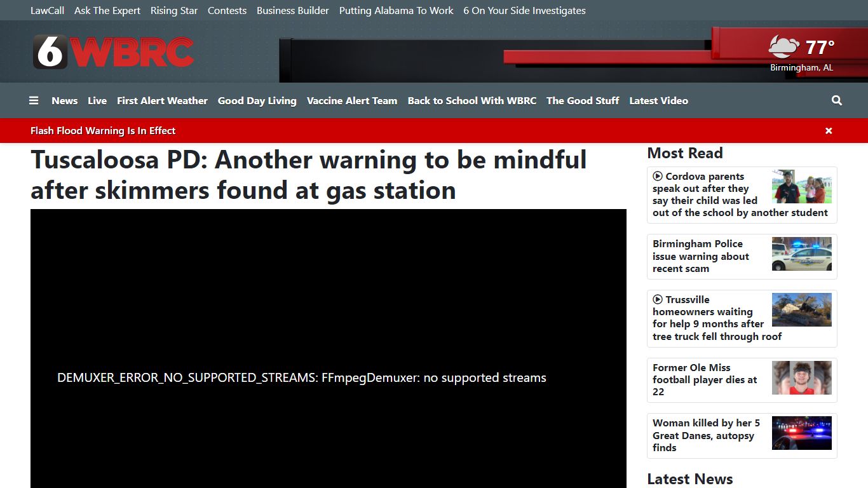Screen dimensions: 868x488
Task: Click the Birmingham, AL weather location
Action: 801,67
